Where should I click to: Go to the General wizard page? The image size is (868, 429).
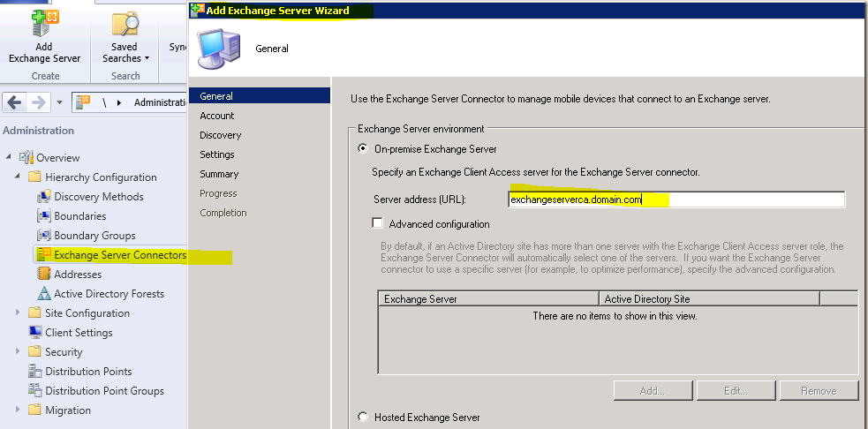pyautogui.click(x=259, y=95)
